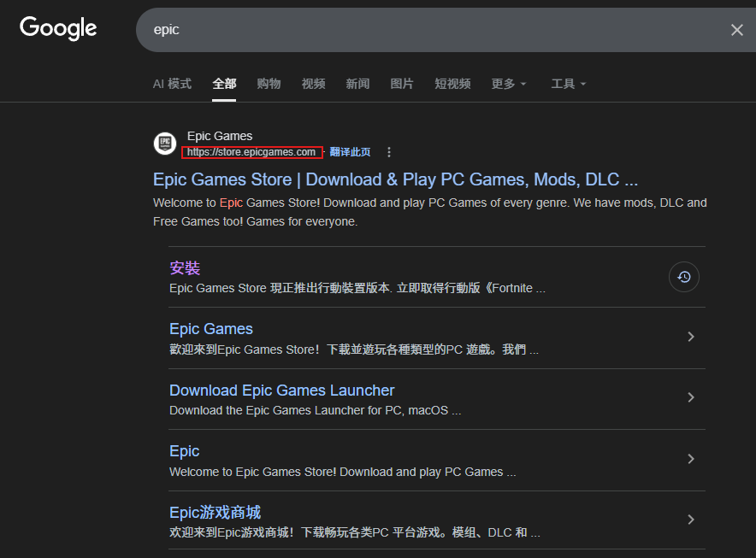
Task: Click the Google logo
Action: click(x=58, y=28)
